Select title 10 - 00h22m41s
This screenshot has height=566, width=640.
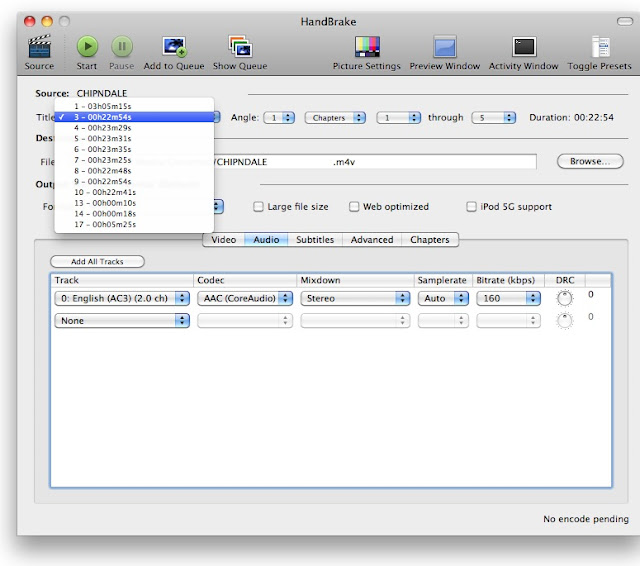pyautogui.click(x=134, y=192)
